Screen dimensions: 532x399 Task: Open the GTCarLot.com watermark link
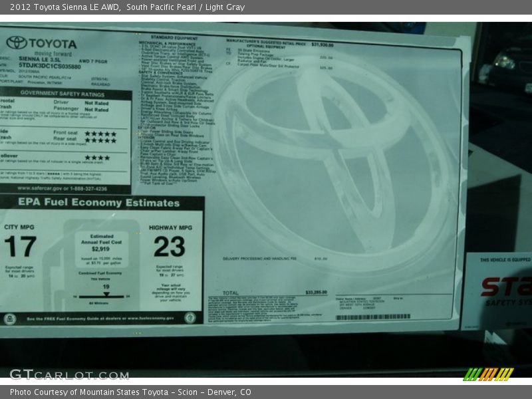(x=68, y=375)
